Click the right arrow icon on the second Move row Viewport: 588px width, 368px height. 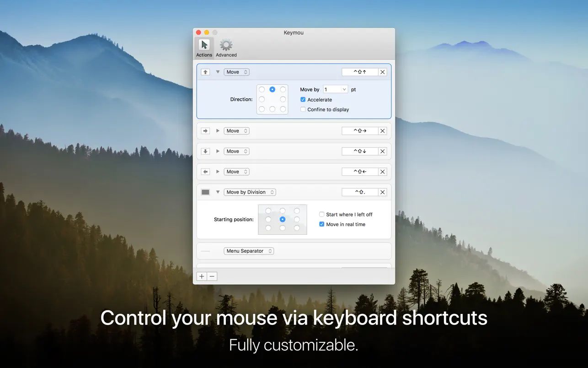(x=205, y=130)
